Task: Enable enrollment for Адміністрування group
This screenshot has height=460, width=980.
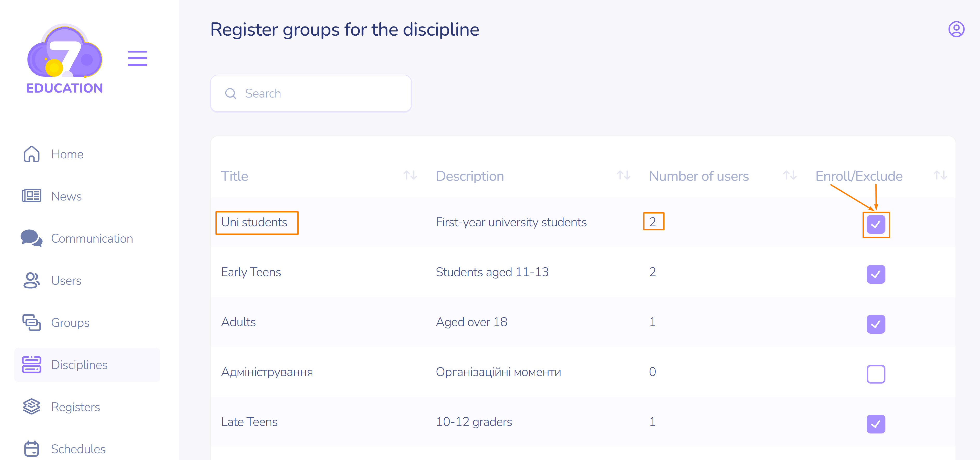Action: pos(875,374)
